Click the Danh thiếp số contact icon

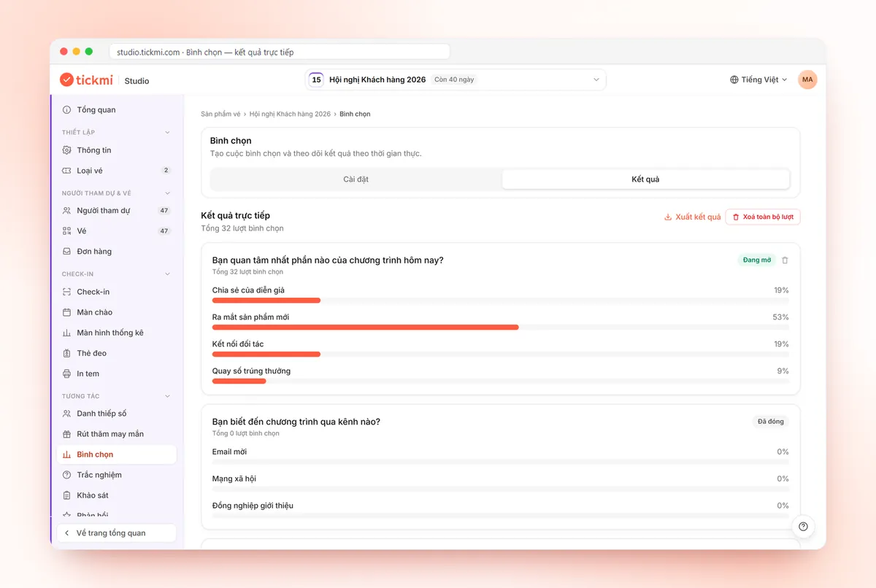pyautogui.click(x=67, y=414)
